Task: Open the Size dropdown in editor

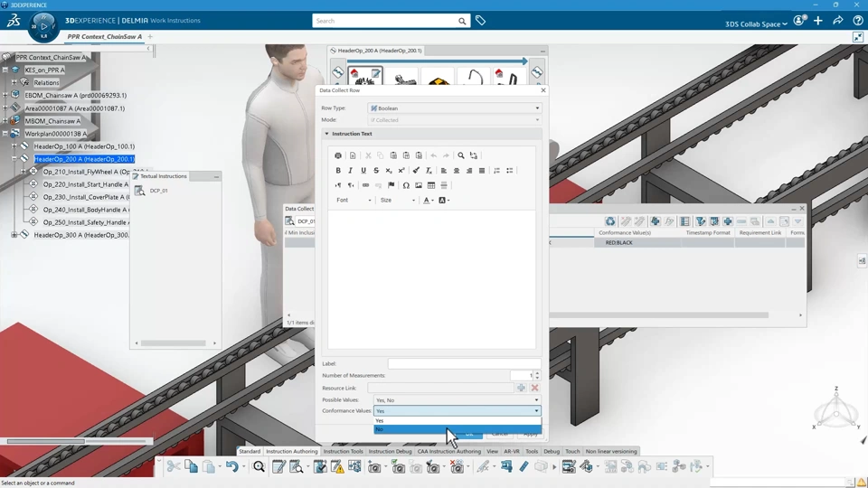Action: [x=398, y=201]
